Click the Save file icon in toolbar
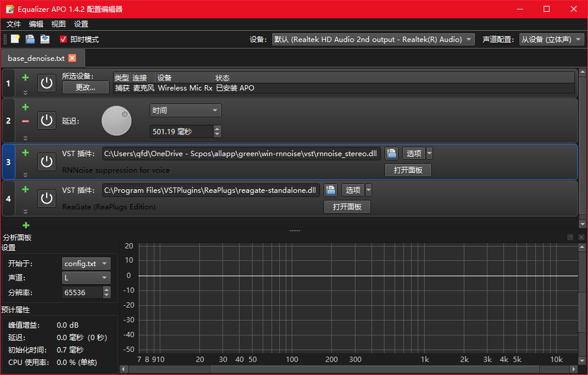This screenshot has width=588, height=375. tap(30, 39)
